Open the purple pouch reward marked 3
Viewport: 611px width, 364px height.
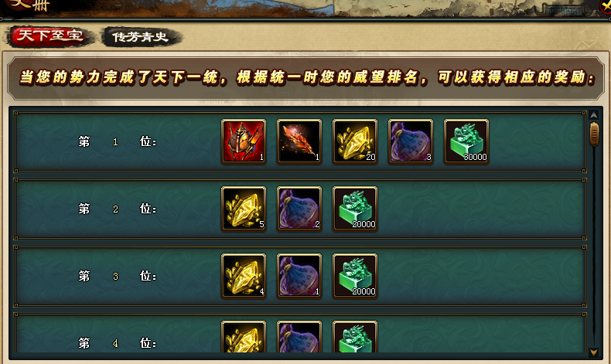[x=411, y=141]
